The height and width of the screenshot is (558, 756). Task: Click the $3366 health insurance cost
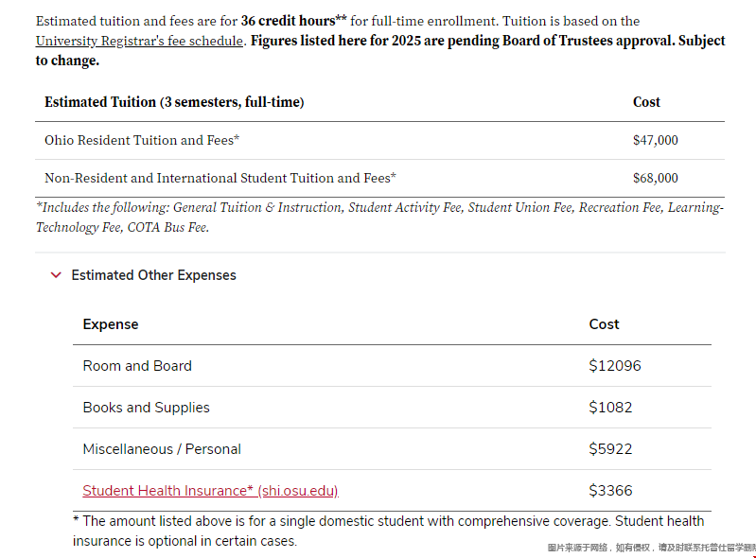point(610,491)
